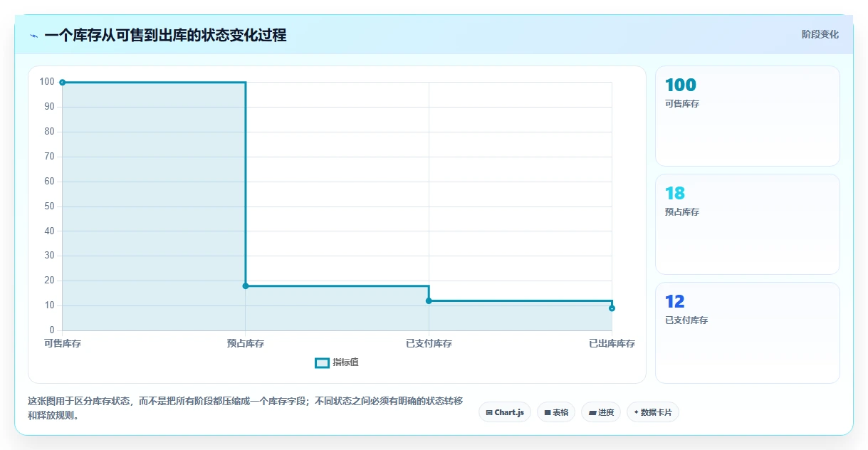Click the 18 value in 预占库存 card
868x450 pixels.
coord(675,194)
